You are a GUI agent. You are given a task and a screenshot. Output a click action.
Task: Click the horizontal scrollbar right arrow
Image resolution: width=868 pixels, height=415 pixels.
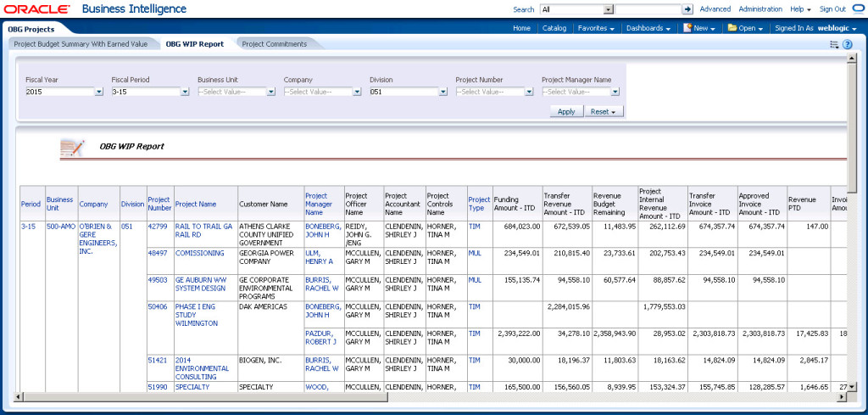tap(843, 396)
